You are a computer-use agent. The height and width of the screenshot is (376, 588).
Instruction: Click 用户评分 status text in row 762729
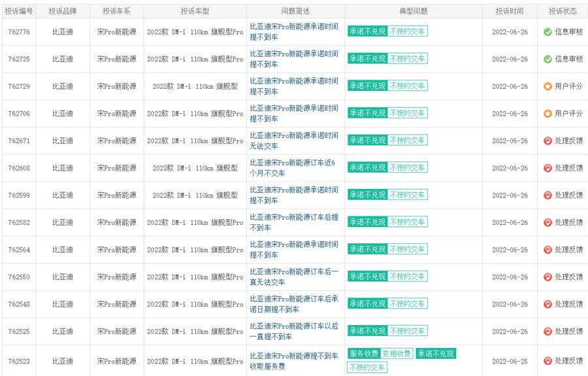coord(569,86)
